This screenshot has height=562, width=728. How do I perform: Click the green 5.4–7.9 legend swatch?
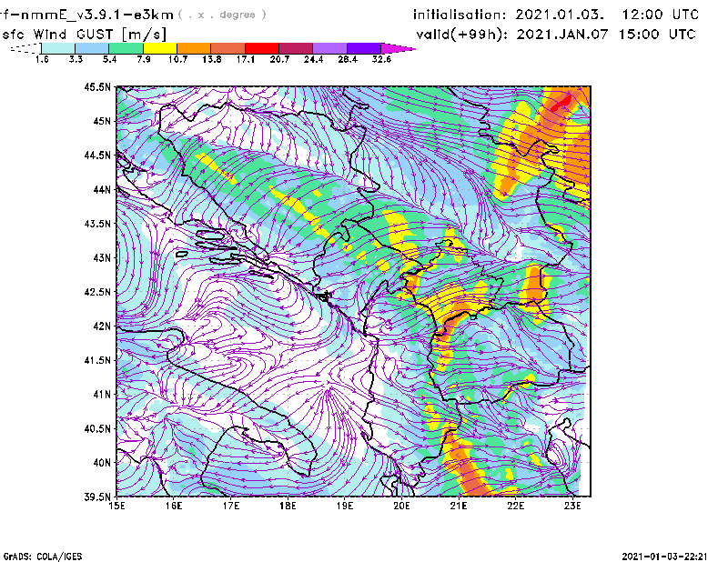(126, 48)
